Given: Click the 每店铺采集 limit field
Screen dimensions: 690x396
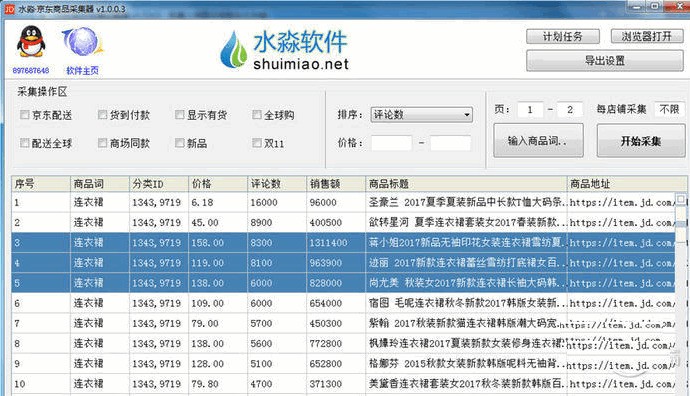Looking at the screenshot, I should click(x=669, y=109).
